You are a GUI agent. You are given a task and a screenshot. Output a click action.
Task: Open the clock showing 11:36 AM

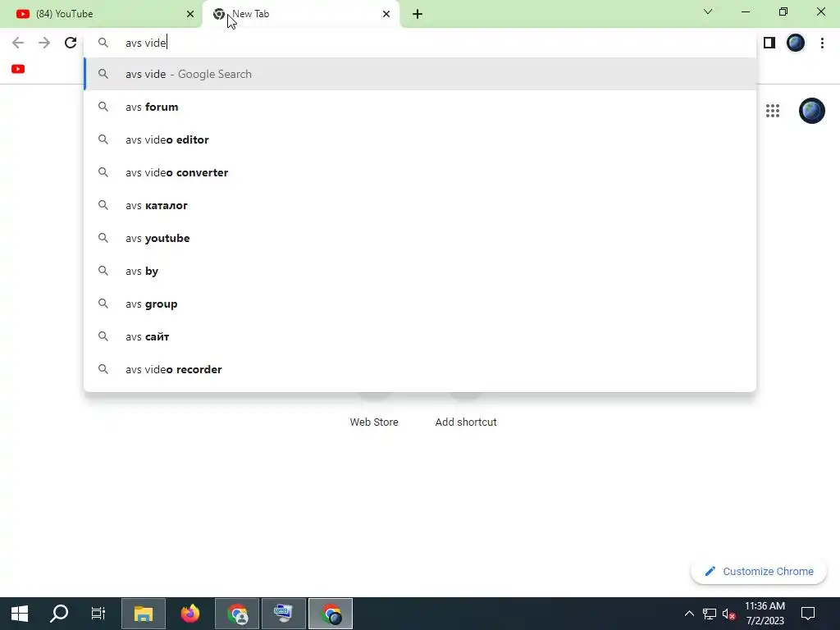[x=765, y=614]
